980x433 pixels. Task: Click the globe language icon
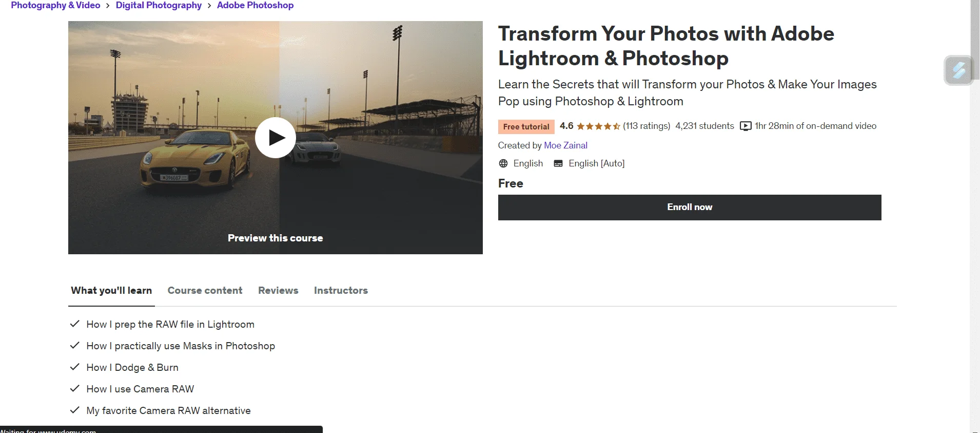pos(503,163)
